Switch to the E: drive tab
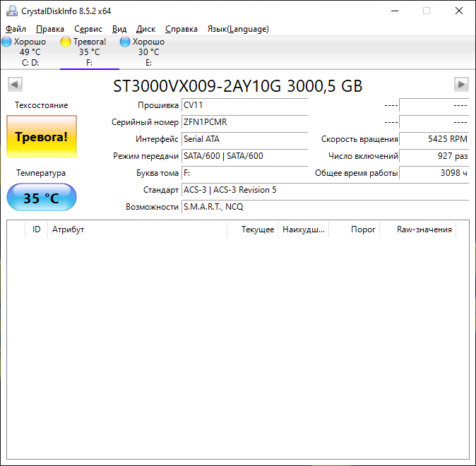Screen dimensions: 476x466 (x=149, y=52)
